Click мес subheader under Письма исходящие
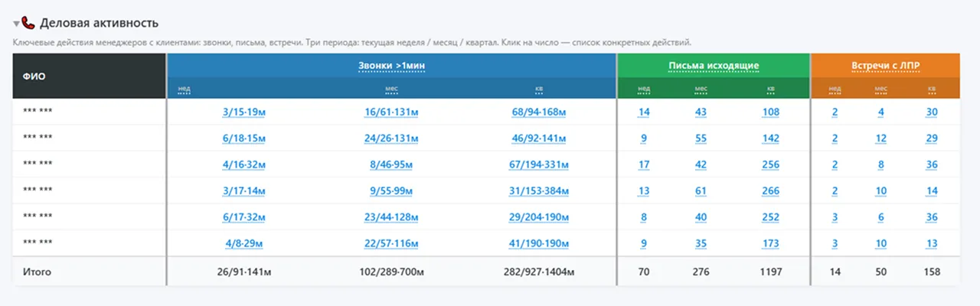Viewport: 980px width, 306px height. coord(701,89)
